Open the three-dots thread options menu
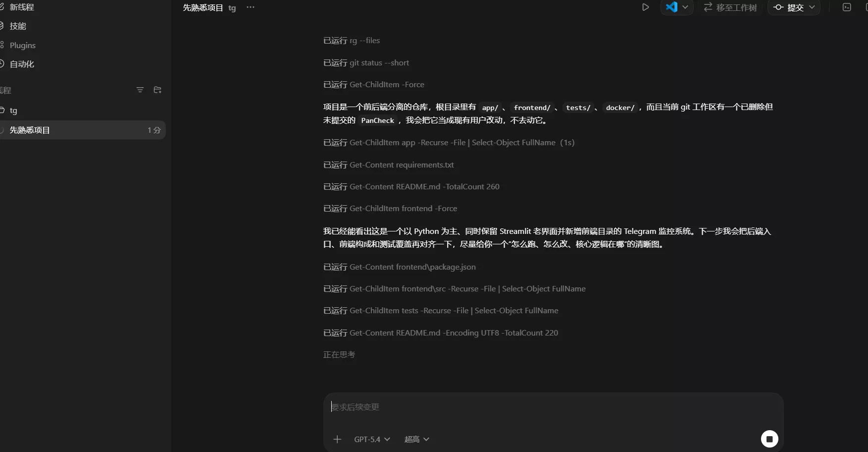The image size is (868, 452). click(x=251, y=7)
